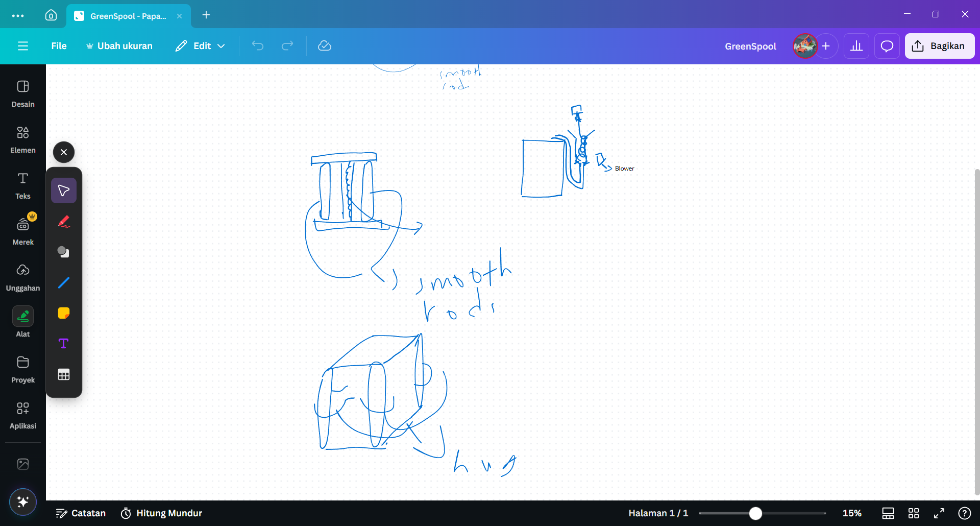
Task: Click the zoom slider handle
Action: click(755, 513)
